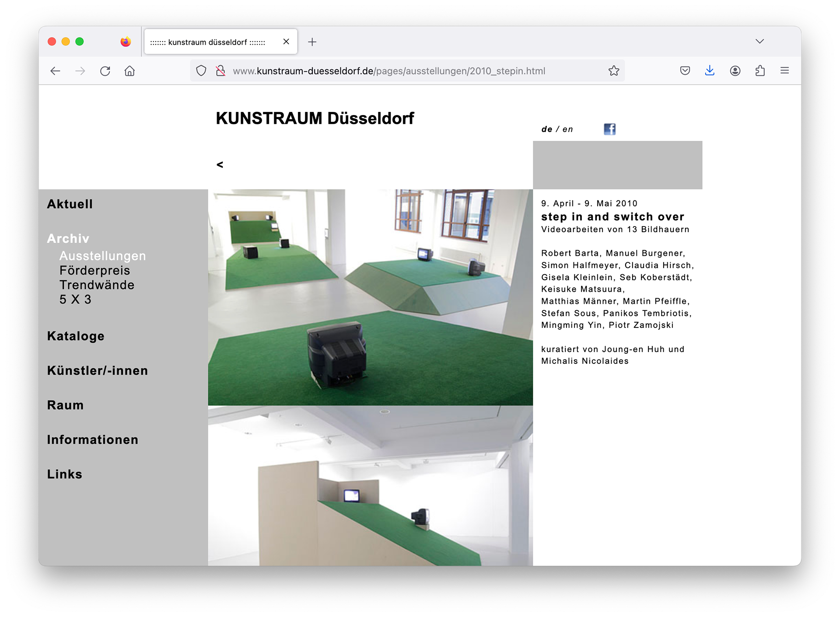The width and height of the screenshot is (840, 617).
Task: Close the kunstraum düsseldorf tab
Action: 286,42
